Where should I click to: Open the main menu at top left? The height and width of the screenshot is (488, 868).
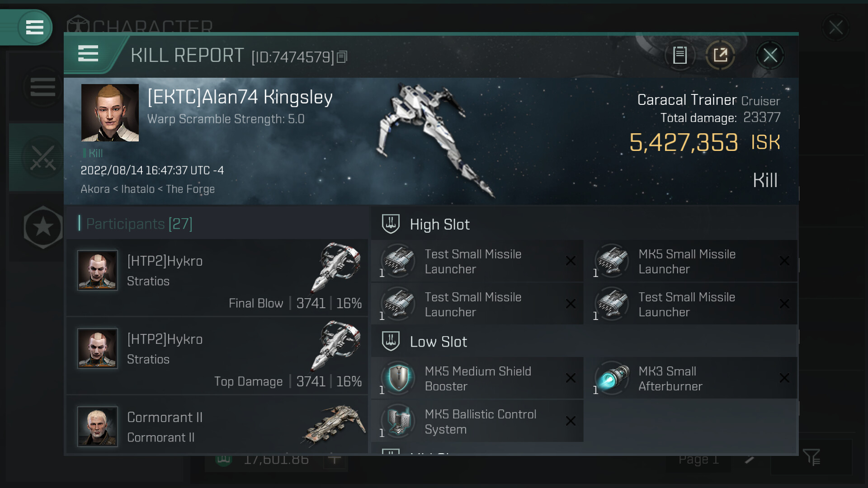pos(34,27)
